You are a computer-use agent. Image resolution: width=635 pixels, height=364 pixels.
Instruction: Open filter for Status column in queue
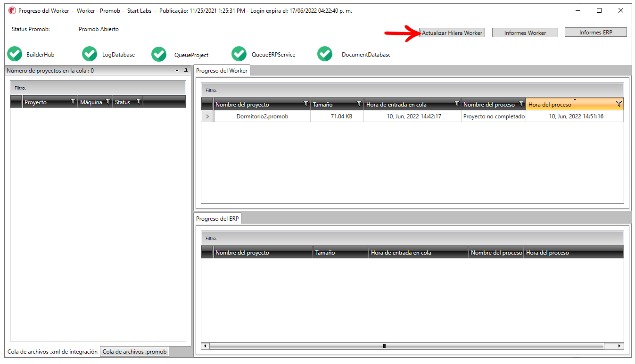coord(138,101)
